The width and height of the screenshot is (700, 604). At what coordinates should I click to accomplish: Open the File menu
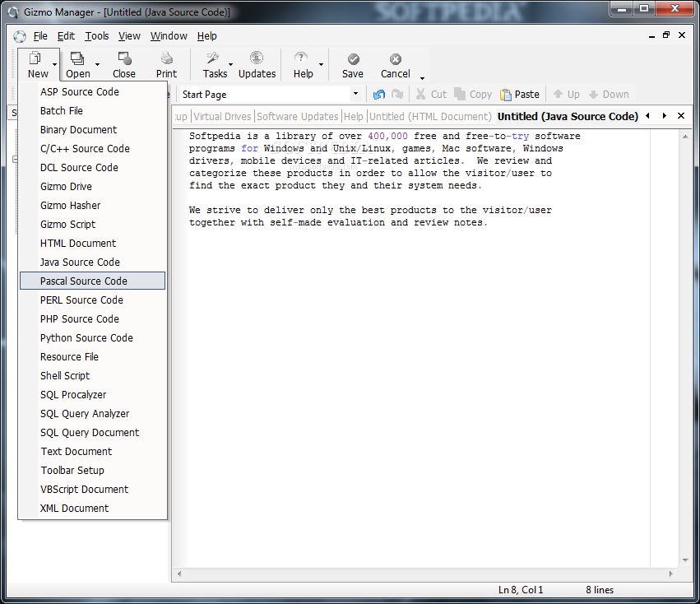(x=40, y=35)
